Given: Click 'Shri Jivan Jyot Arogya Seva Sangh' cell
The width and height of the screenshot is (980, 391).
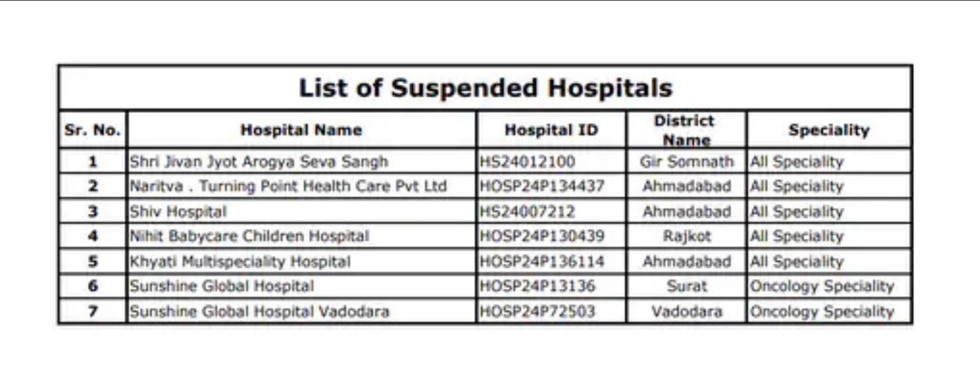Looking at the screenshot, I should click(301, 162).
